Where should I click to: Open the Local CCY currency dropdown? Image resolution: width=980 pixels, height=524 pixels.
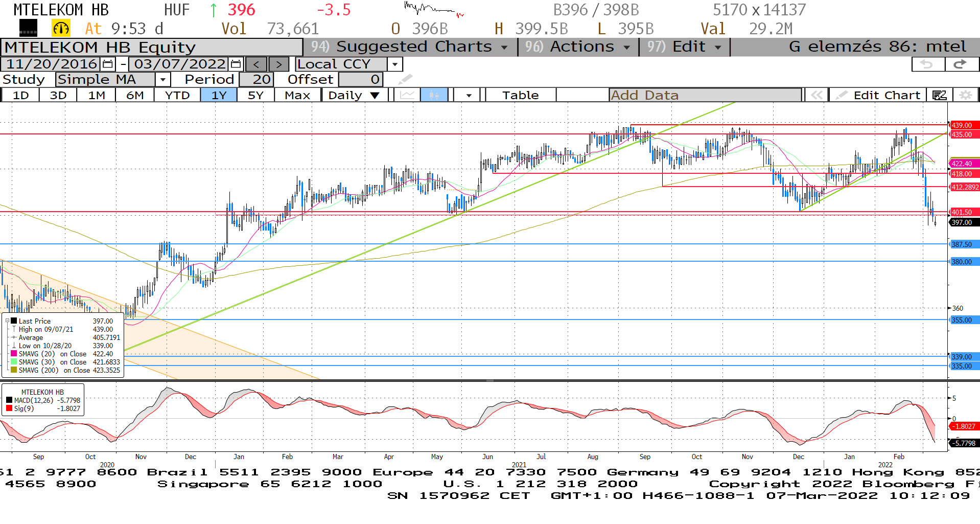pos(394,64)
